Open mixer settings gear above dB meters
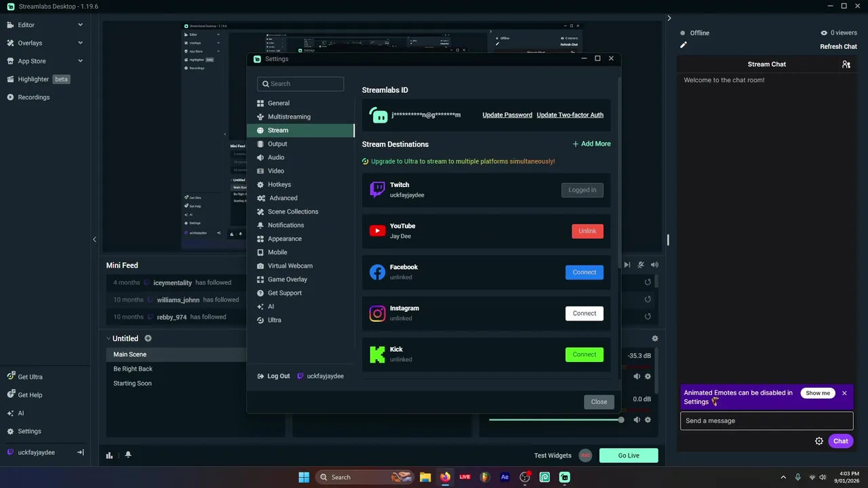 tap(654, 338)
